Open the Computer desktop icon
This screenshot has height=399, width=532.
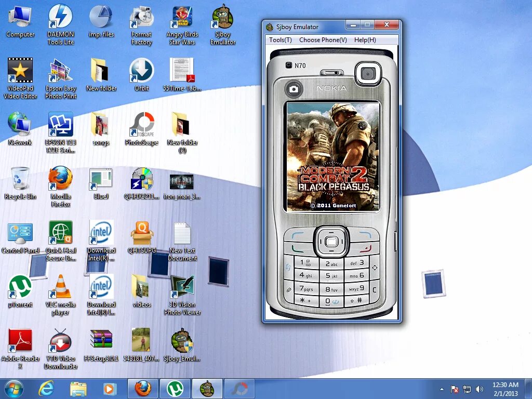point(20,22)
